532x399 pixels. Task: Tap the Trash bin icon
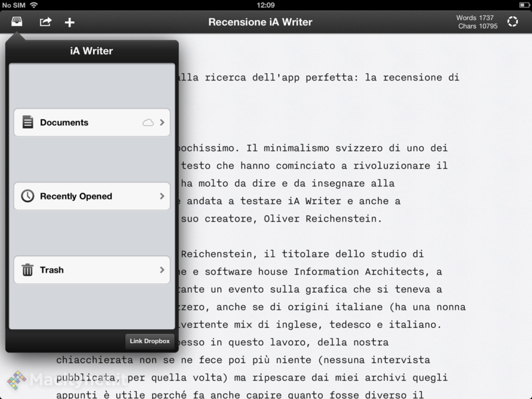(x=27, y=270)
